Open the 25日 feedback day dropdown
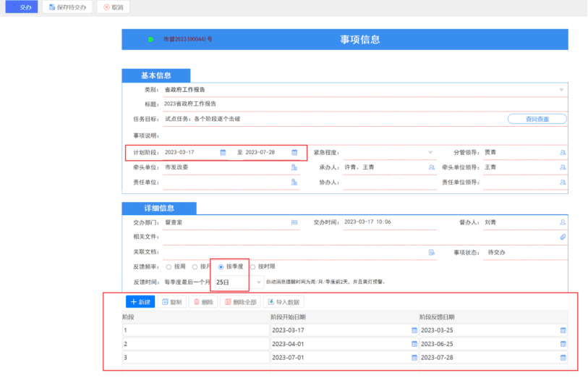This screenshot has height=378, width=588. (x=259, y=282)
